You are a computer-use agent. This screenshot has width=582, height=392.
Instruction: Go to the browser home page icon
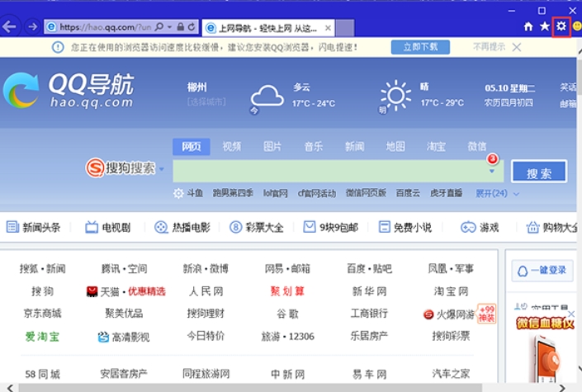528,26
